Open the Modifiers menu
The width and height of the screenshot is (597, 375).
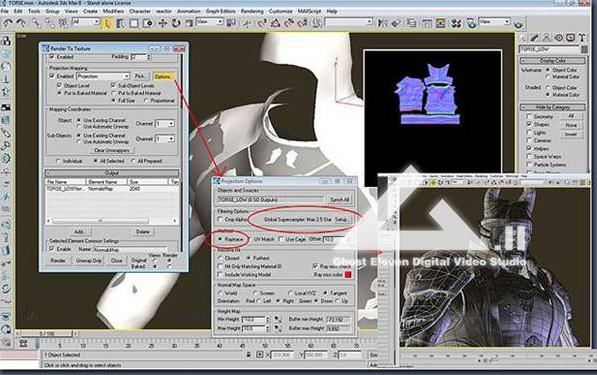click(x=113, y=11)
